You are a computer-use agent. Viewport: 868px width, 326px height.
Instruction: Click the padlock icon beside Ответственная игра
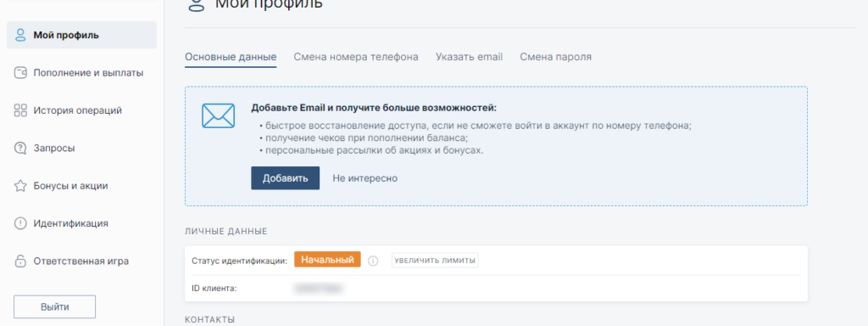(20, 261)
